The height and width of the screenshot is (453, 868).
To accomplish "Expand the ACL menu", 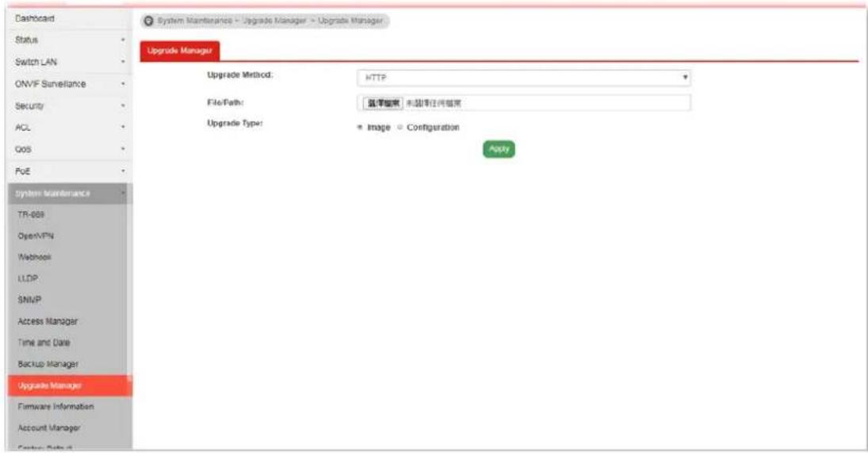I will 69,128.
